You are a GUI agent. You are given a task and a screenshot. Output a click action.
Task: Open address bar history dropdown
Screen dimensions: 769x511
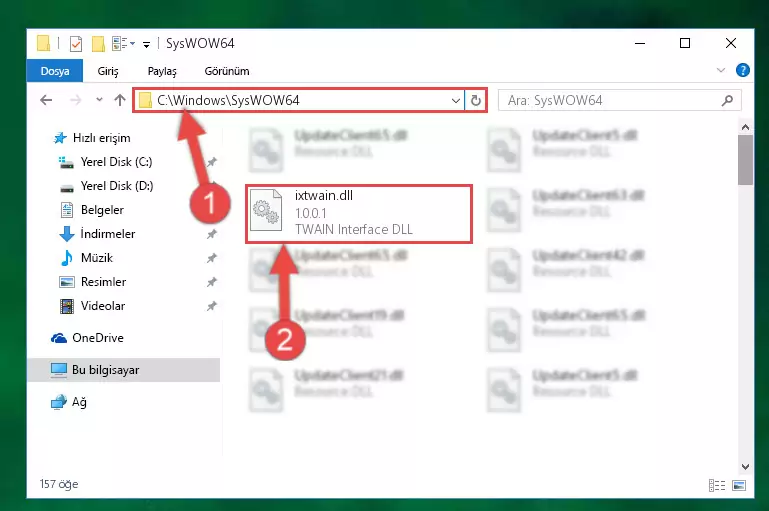pyautogui.click(x=456, y=101)
